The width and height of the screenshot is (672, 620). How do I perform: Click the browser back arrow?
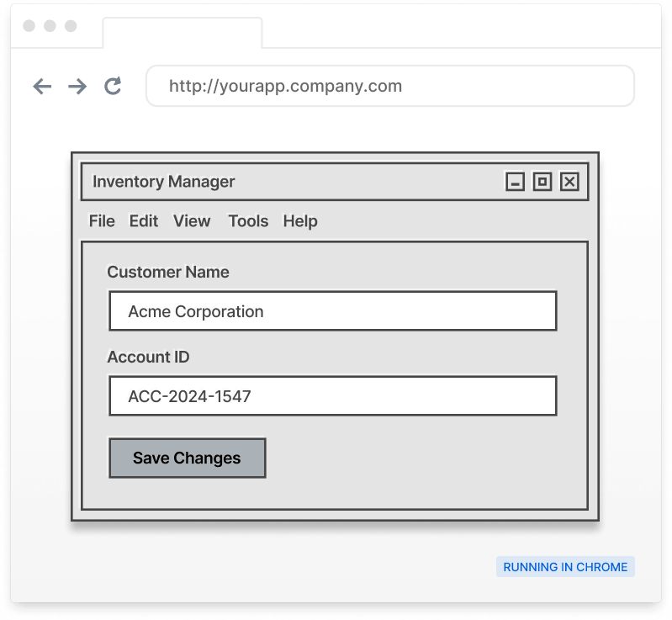pyautogui.click(x=42, y=86)
